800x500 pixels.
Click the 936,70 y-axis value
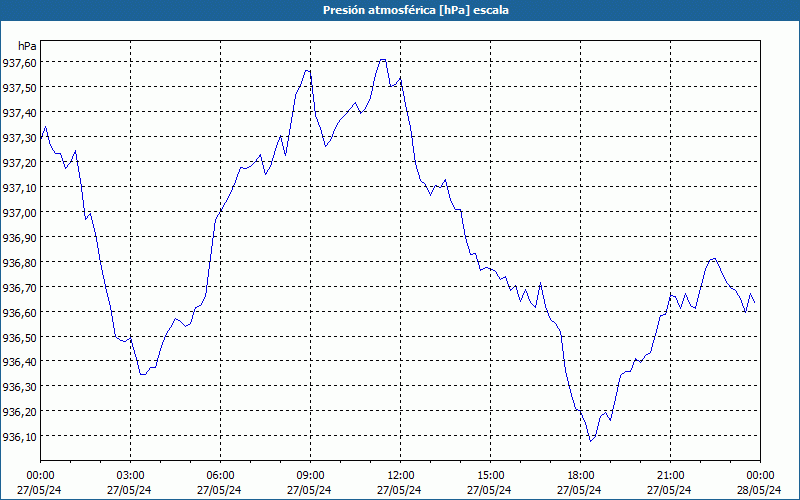(x=19, y=287)
